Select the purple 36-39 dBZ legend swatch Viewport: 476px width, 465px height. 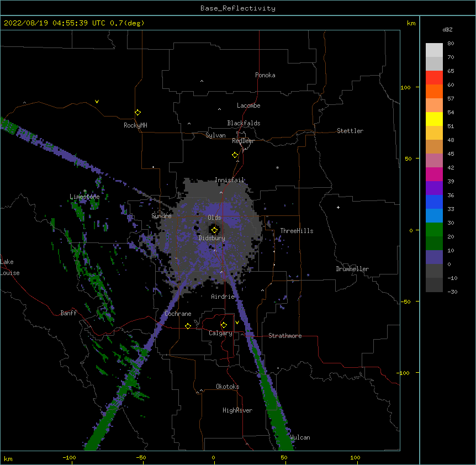point(434,188)
